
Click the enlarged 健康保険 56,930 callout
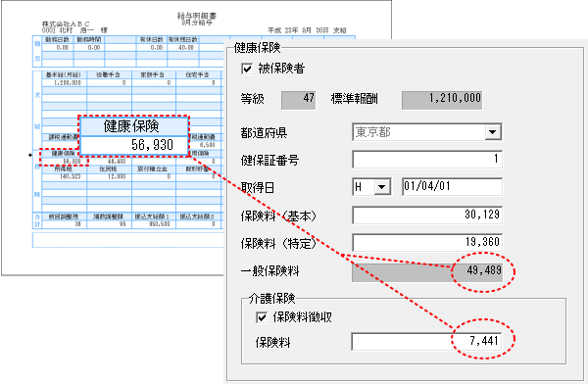coord(133,136)
